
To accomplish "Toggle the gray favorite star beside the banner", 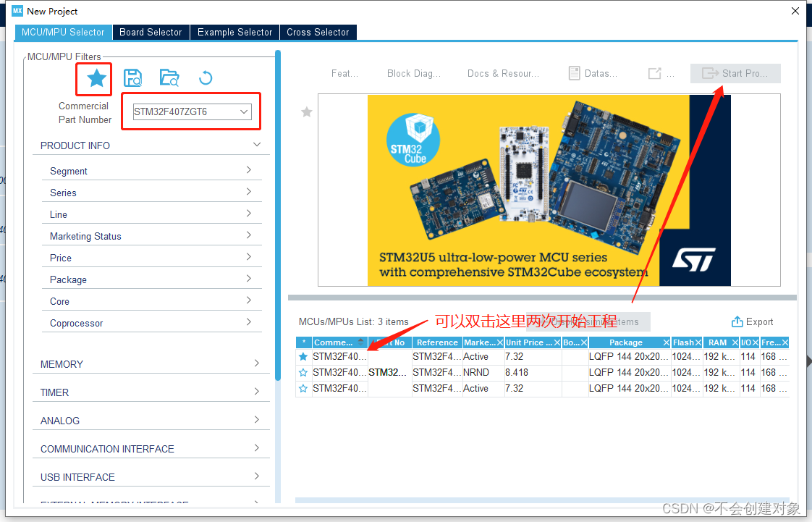I will pyautogui.click(x=307, y=111).
